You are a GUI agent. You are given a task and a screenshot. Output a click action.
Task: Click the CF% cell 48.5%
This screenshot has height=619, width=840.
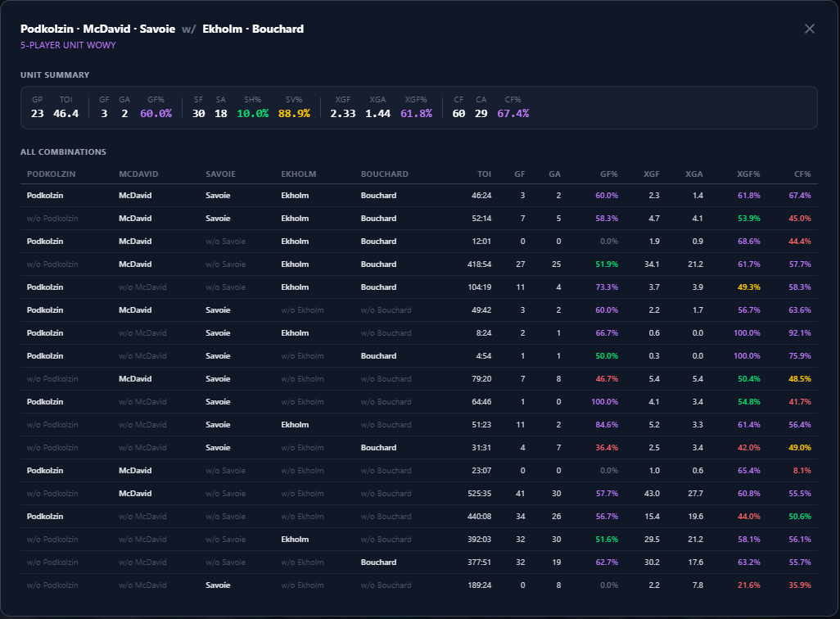coord(800,379)
